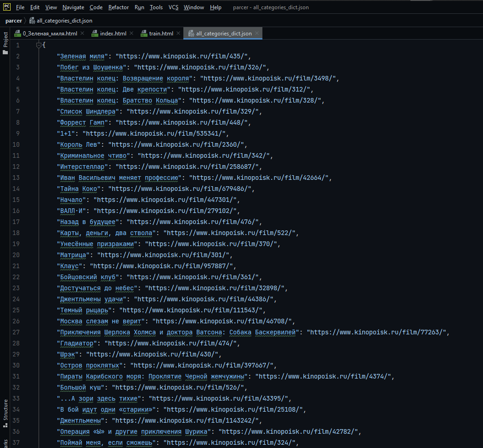Image resolution: width=483 pixels, height=448 pixels.
Task: Click the URL ending film/4374/
Action: point(323,376)
